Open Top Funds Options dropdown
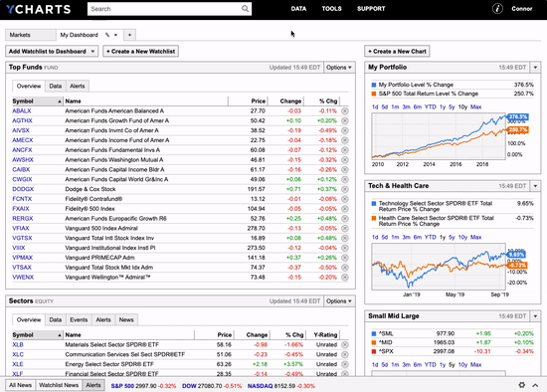547x392 pixels. (339, 68)
